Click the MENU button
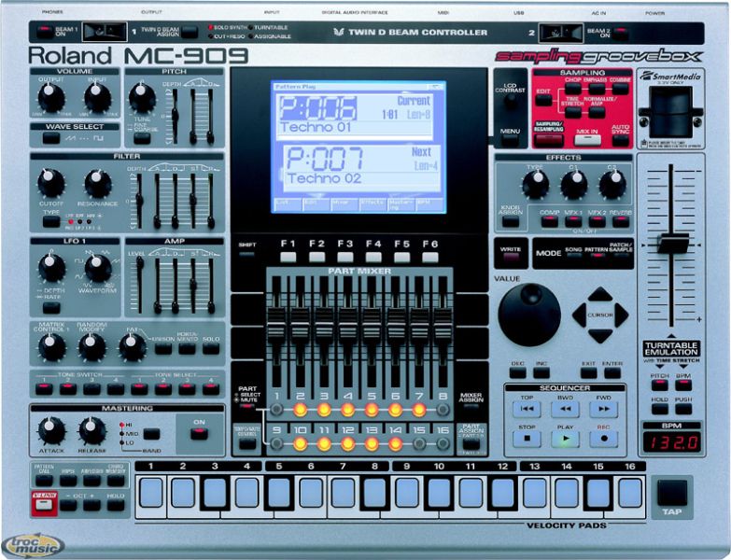 click(510, 141)
